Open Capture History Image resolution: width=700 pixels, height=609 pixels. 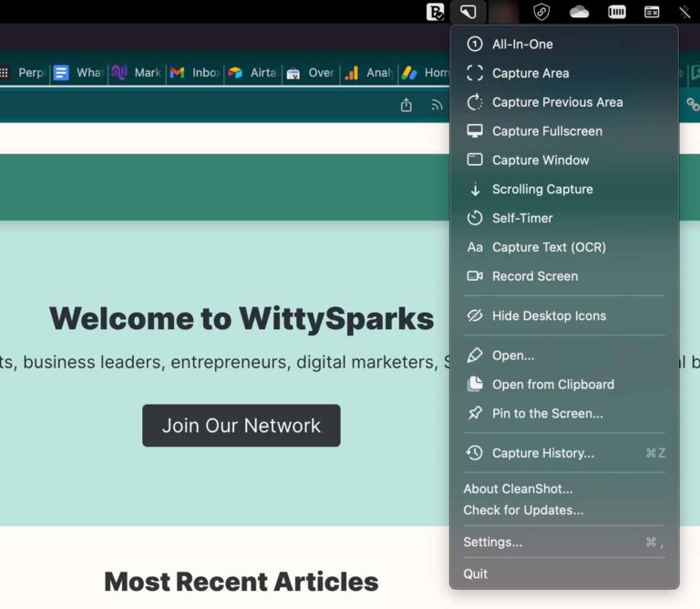(564, 453)
